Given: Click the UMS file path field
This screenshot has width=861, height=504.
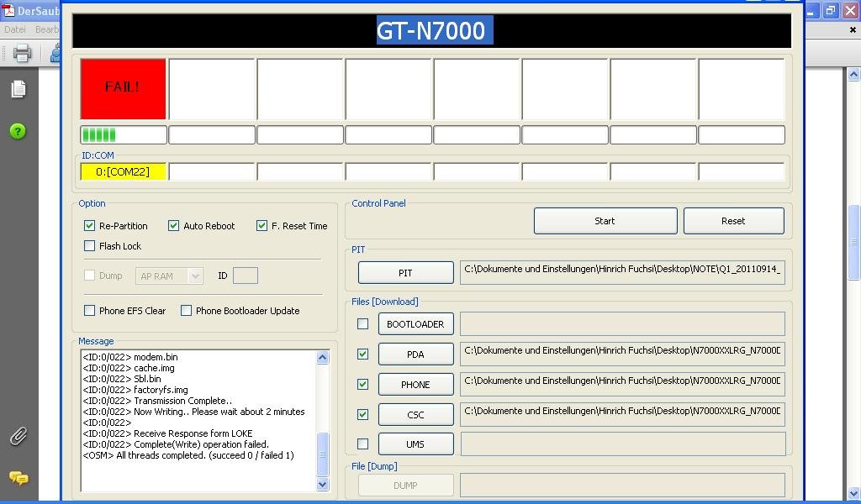Looking at the screenshot, I should [623, 444].
